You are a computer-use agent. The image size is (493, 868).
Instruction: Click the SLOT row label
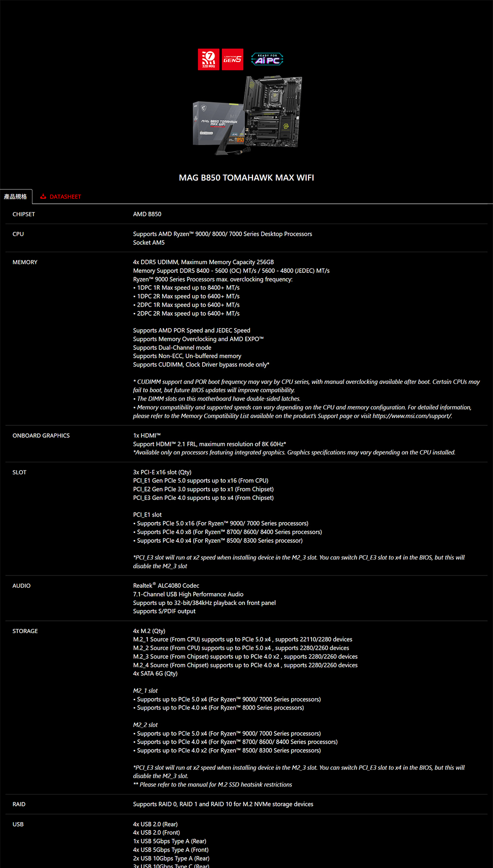tap(20, 472)
